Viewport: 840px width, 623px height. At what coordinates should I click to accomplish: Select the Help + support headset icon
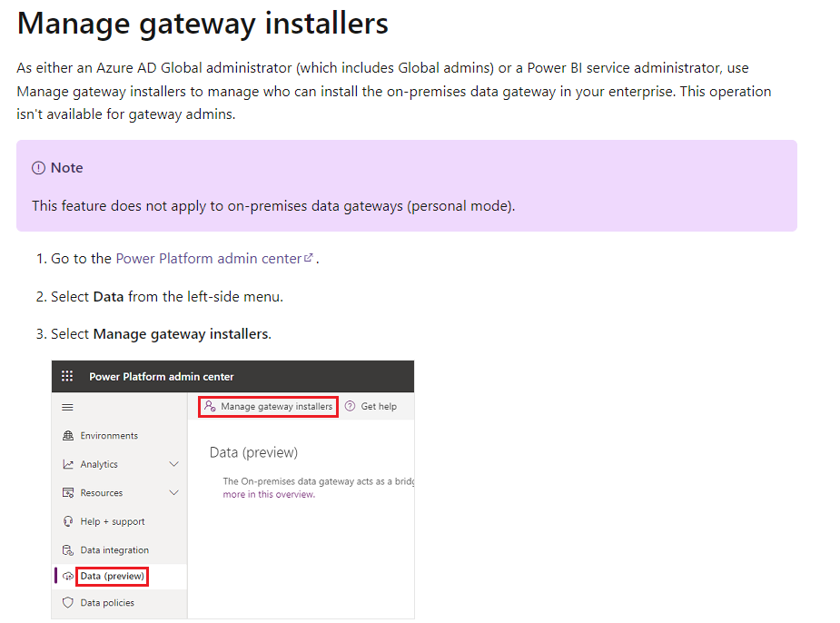[x=67, y=521]
